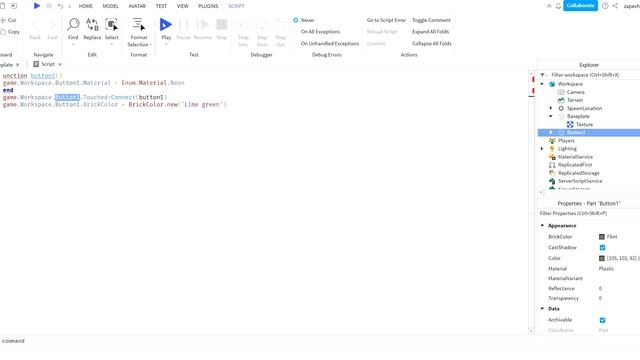Collapse the Appearance properties section
640x360 pixels.
click(542, 226)
